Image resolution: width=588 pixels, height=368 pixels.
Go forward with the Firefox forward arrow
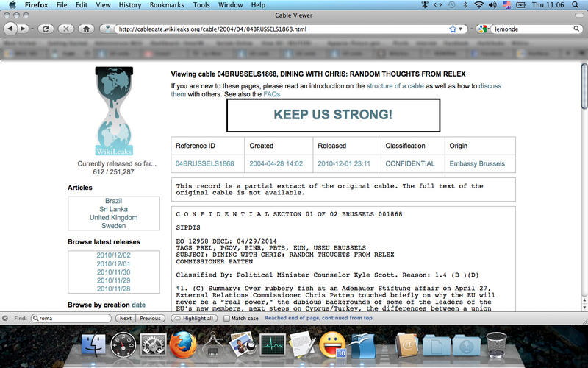(x=23, y=29)
